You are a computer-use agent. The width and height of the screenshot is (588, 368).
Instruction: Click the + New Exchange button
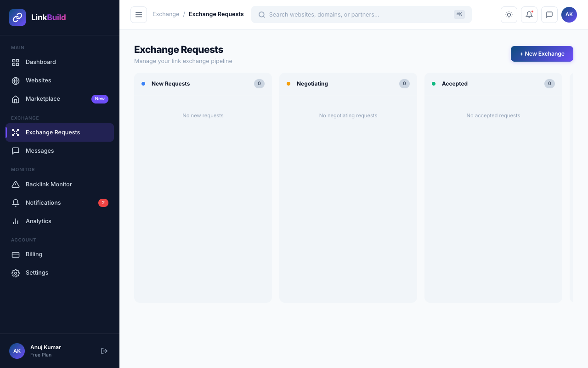[x=542, y=54]
